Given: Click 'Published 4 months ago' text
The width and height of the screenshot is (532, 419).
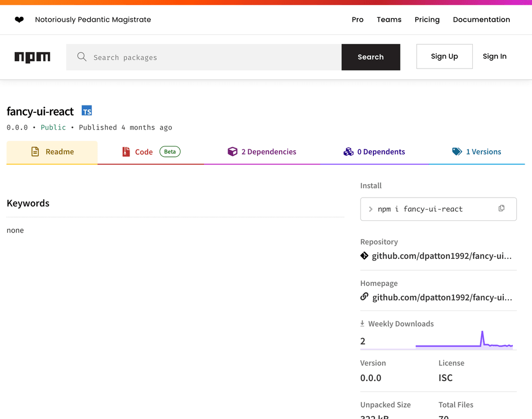Looking at the screenshot, I should [126, 127].
